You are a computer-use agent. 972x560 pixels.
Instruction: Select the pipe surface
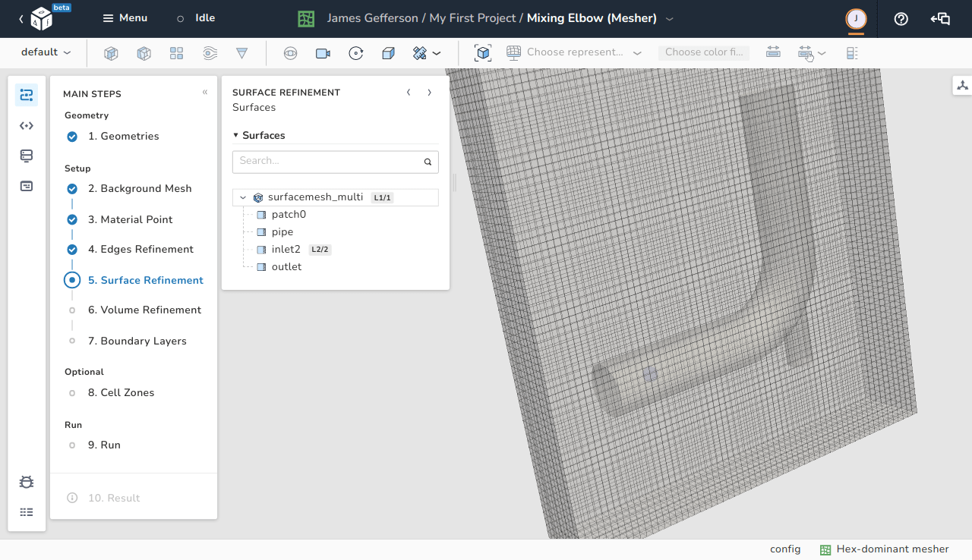[282, 232]
